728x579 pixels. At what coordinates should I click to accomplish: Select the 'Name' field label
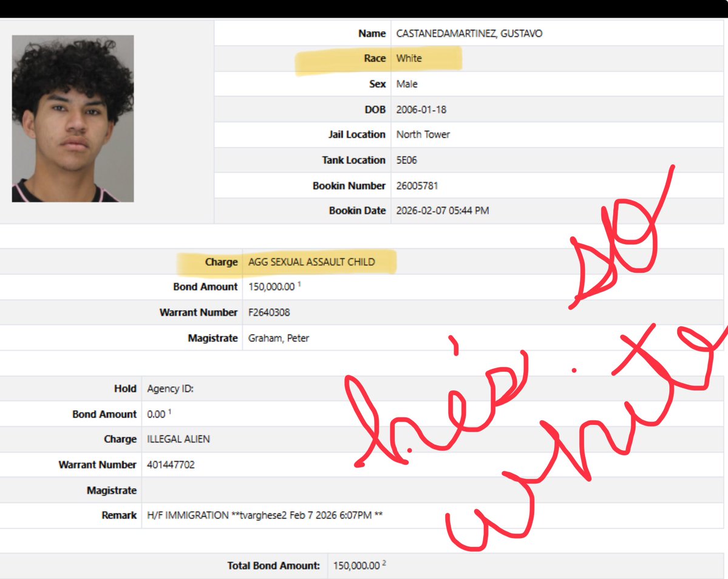pyautogui.click(x=372, y=33)
